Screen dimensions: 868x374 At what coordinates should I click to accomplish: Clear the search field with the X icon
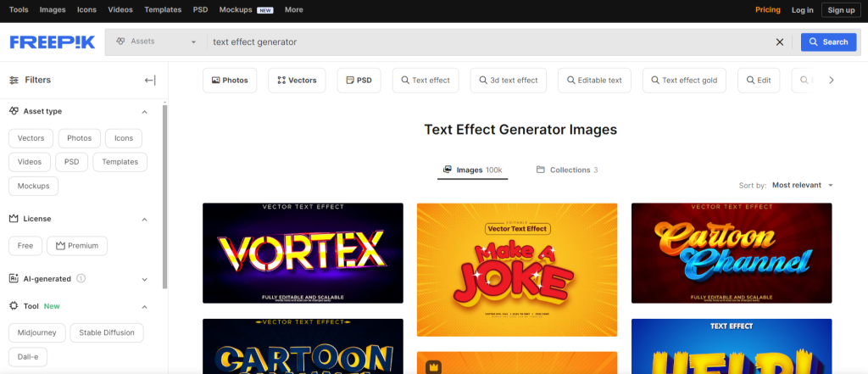780,42
